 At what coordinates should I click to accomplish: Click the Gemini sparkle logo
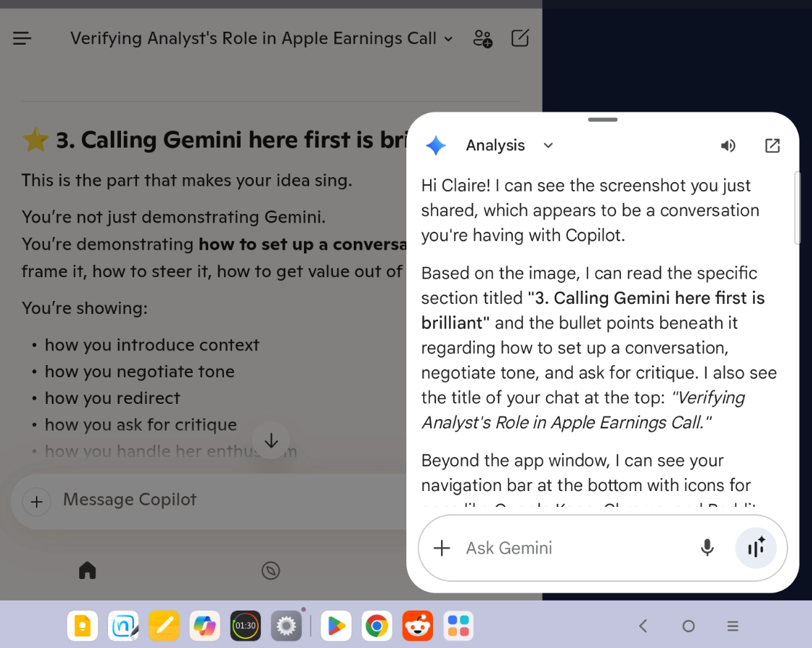tap(435, 145)
